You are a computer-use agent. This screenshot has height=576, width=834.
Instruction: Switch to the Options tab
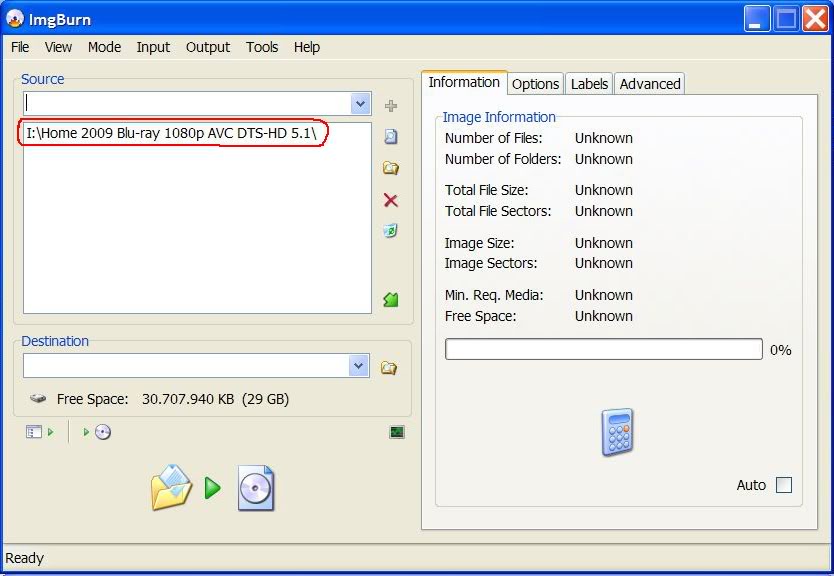[535, 84]
